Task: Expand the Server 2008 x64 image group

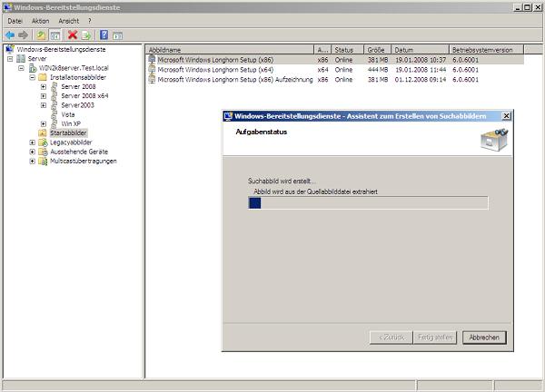Action: tap(44, 96)
